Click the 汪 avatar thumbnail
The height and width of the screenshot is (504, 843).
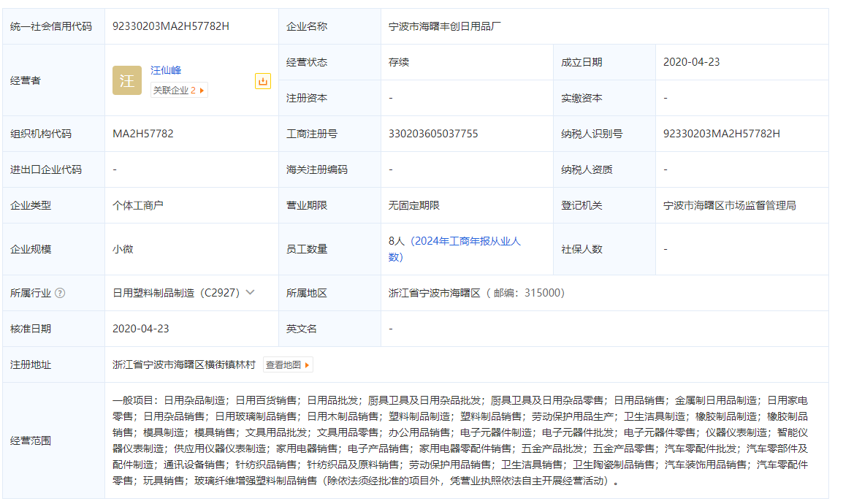tap(126, 80)
